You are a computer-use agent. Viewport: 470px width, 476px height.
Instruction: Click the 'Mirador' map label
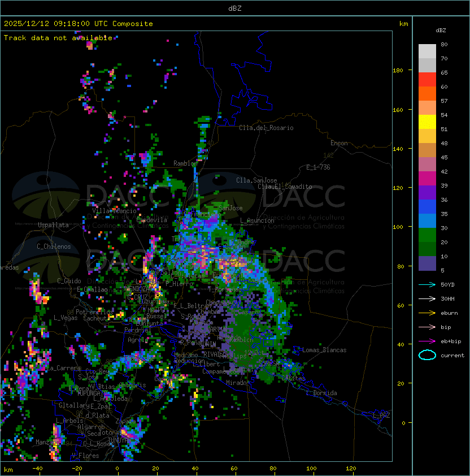coord(237,383)
